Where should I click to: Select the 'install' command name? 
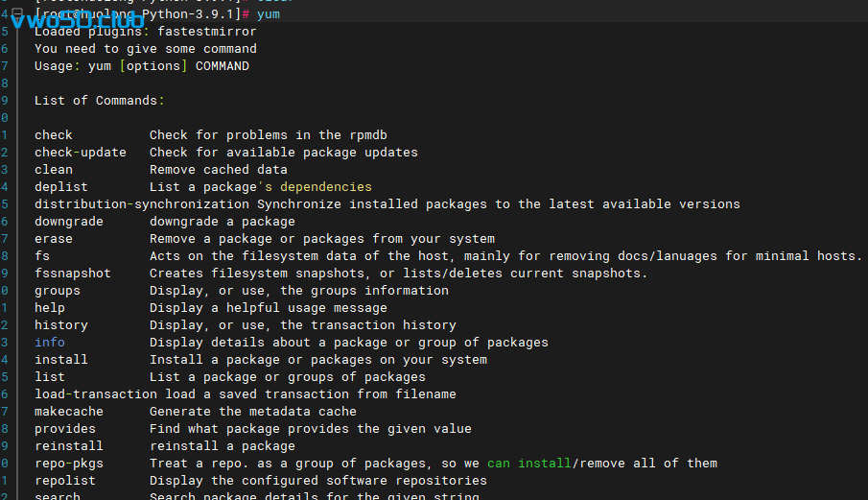(x=60, y=360)
